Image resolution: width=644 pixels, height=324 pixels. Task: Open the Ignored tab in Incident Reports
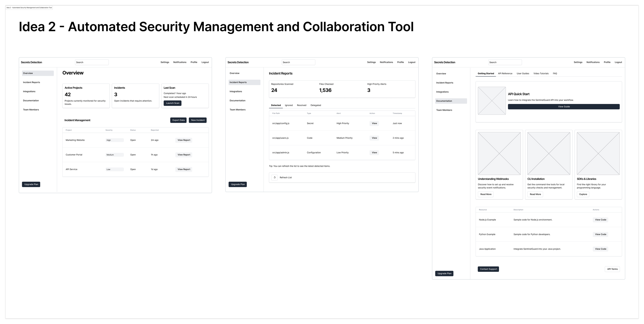(289, 105)
